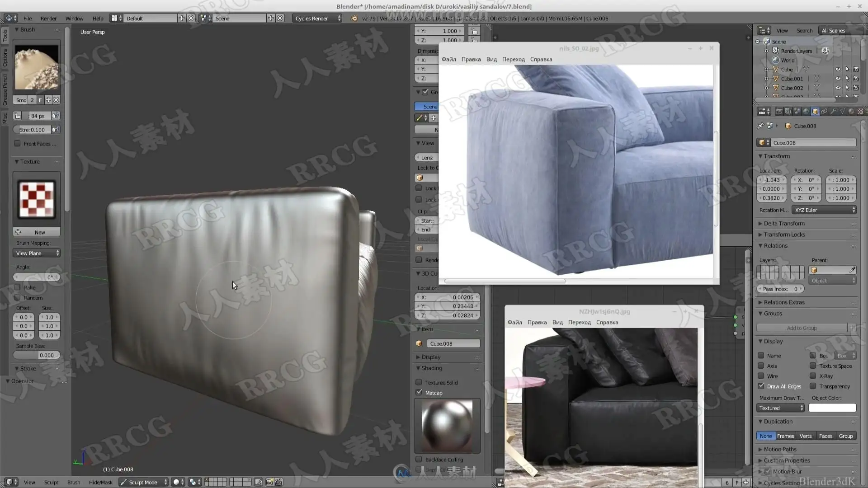Click the OpenGL render image camera icon
The image size is (868, 488).
coord(269,482)
